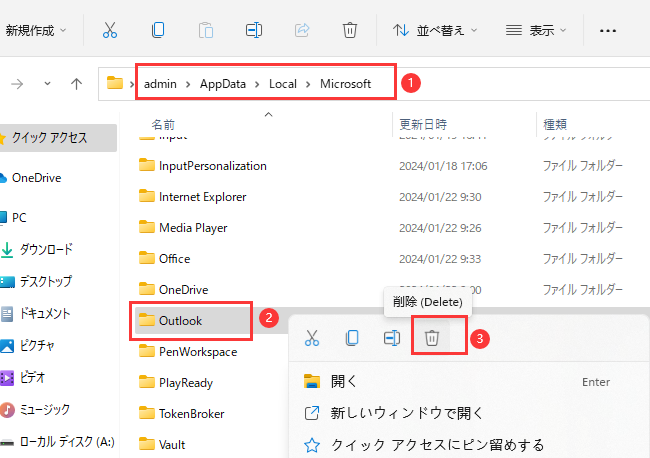Screen dimensions: 650x458
Task: Open the 新規作成 dropdown
Action: [x=36, y=30]
